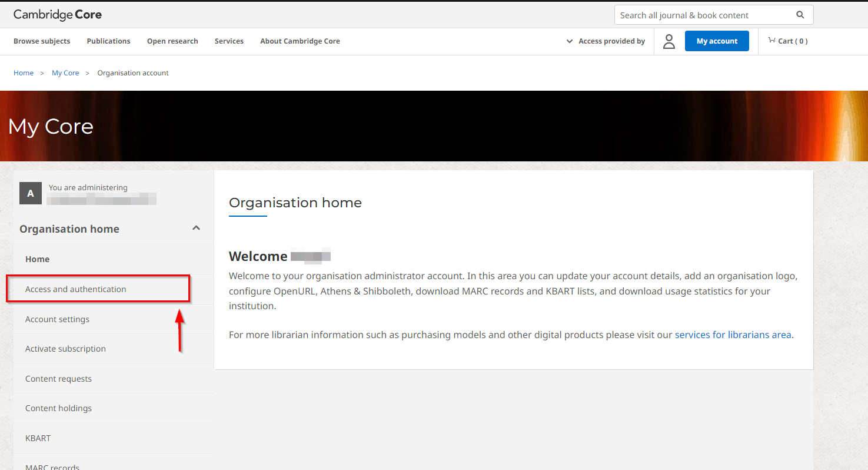Image resolution: width=868 pixels, height=470 pixels.
Task: Select Home in the sidebar
Action: 113,259
